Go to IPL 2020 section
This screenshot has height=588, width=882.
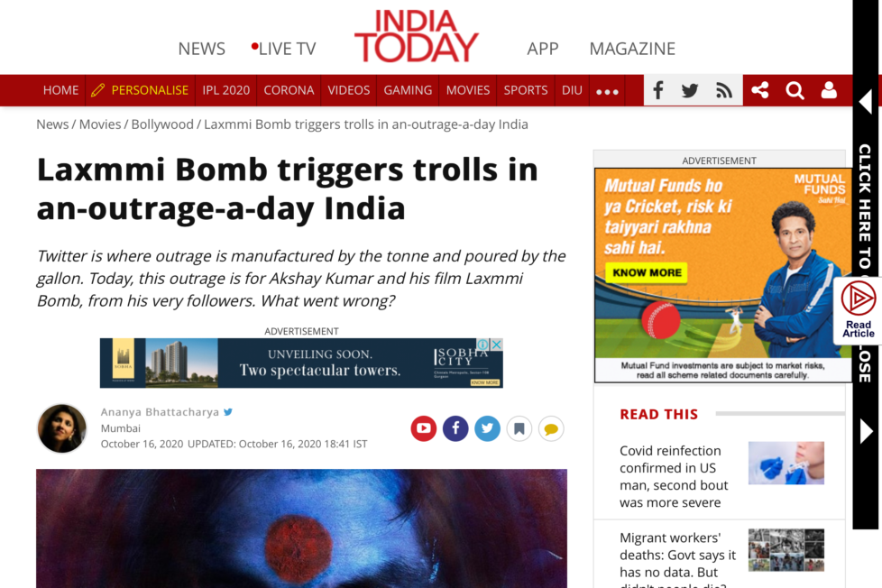point(226,90)
